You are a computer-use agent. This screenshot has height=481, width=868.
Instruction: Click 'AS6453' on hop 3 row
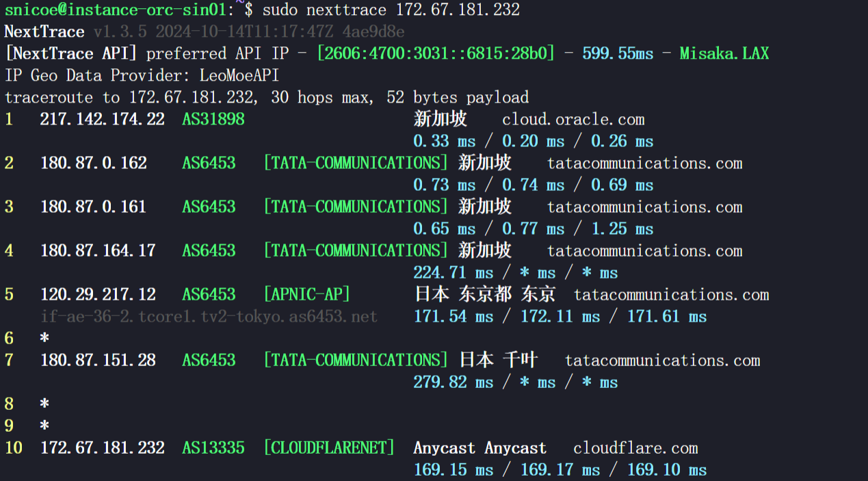click(209, 207)
